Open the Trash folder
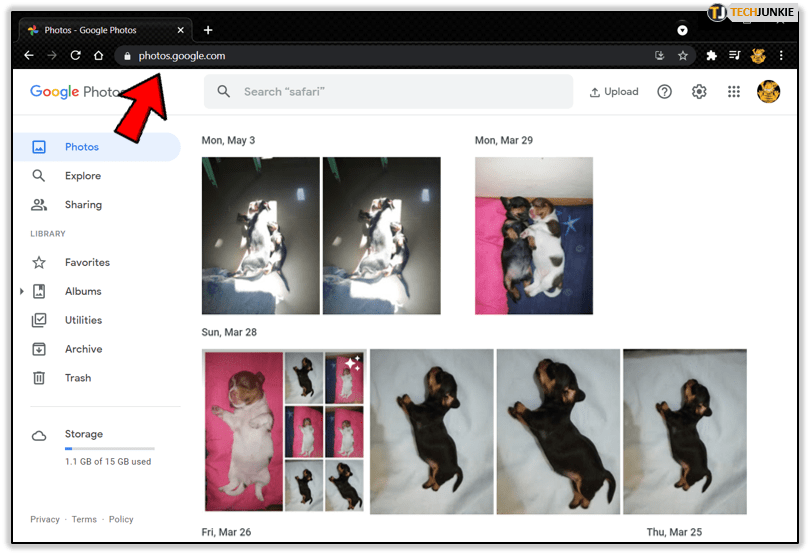The image size is (810, 555). coord(78,378)
